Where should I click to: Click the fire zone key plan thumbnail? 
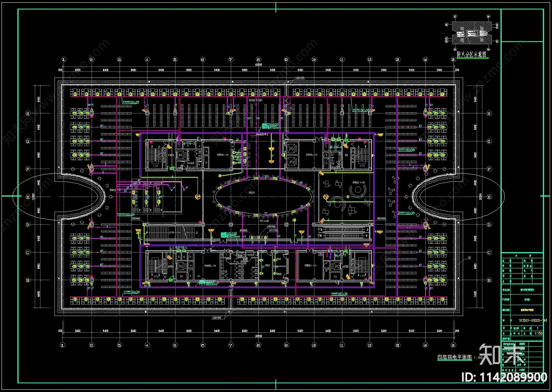click(x=472, y=33)
